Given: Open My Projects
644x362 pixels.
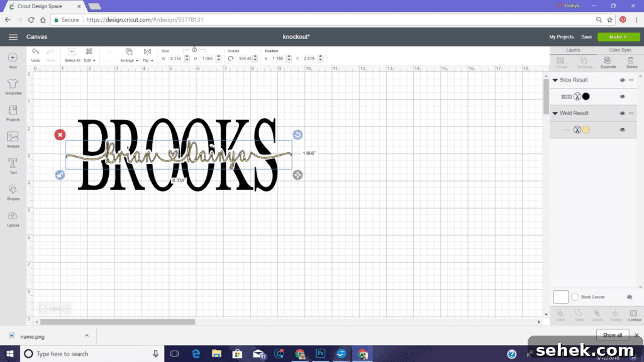Looking at the screenshot, I should point(561,37).
